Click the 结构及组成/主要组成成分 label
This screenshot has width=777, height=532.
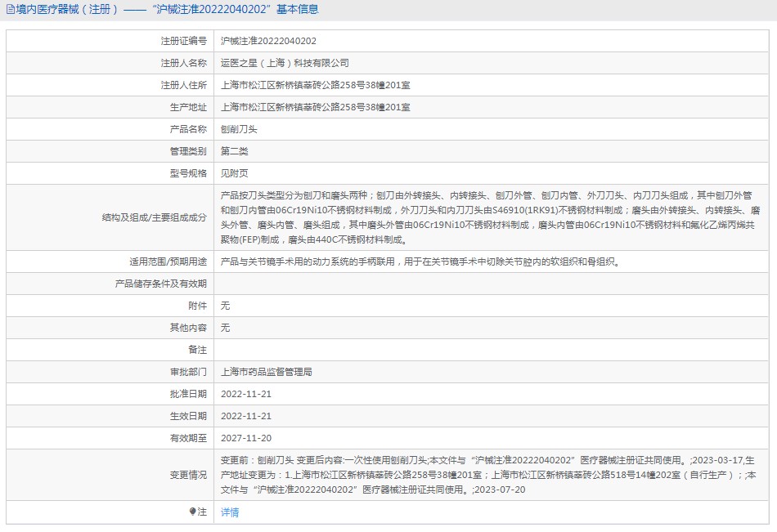154,217
